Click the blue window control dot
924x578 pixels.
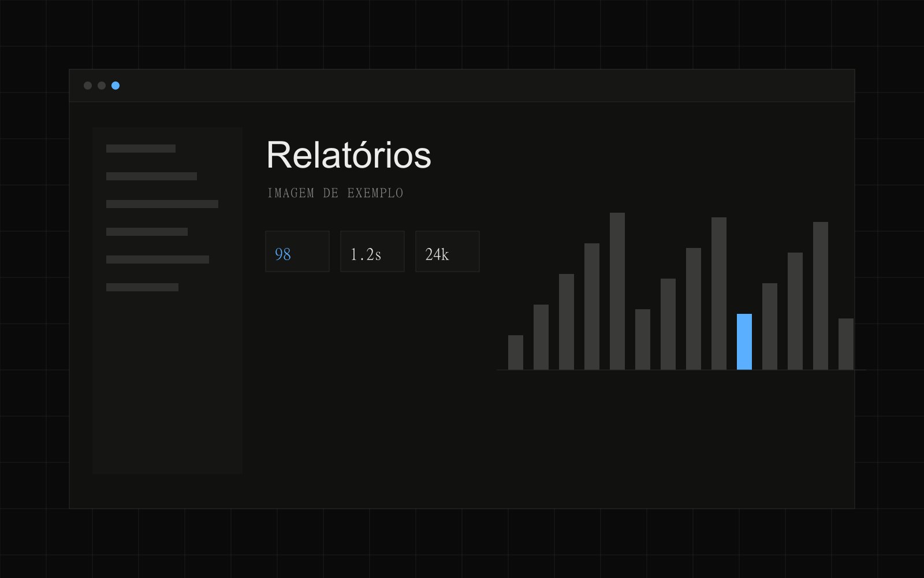[115, 86]
